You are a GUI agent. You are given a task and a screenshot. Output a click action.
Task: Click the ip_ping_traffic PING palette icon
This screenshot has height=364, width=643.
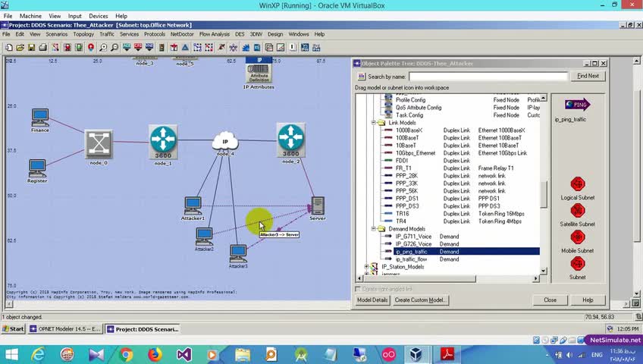(577, 105)
